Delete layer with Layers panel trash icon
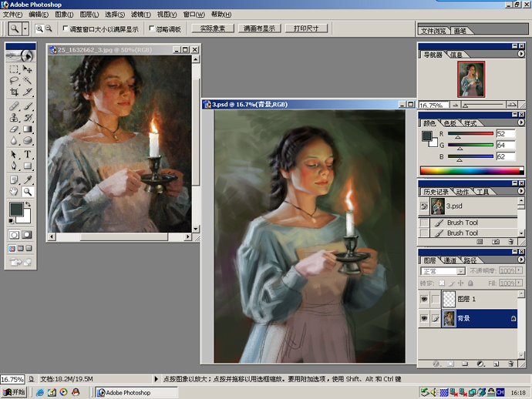This screenshot has height=399, width=532. click(511, 364)
